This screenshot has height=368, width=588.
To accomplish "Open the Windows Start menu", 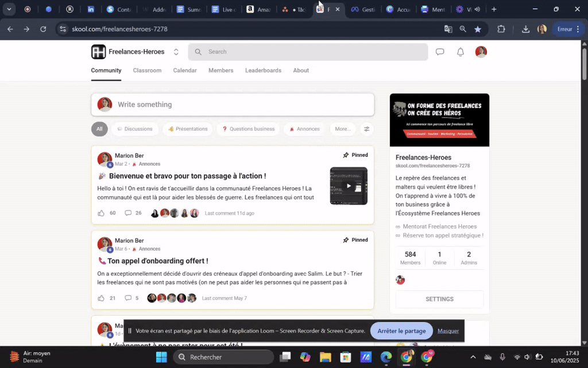I will click(161, 357).
